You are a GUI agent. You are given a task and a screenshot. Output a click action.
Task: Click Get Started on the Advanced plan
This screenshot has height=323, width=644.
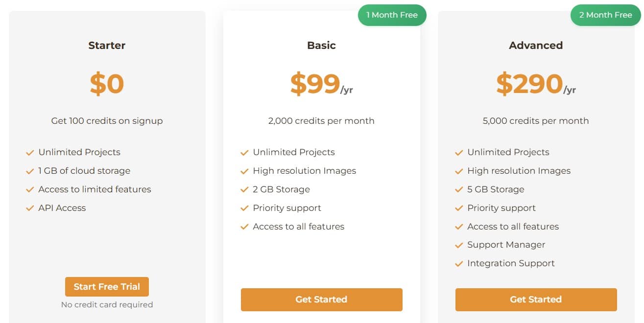coord(536,300)
